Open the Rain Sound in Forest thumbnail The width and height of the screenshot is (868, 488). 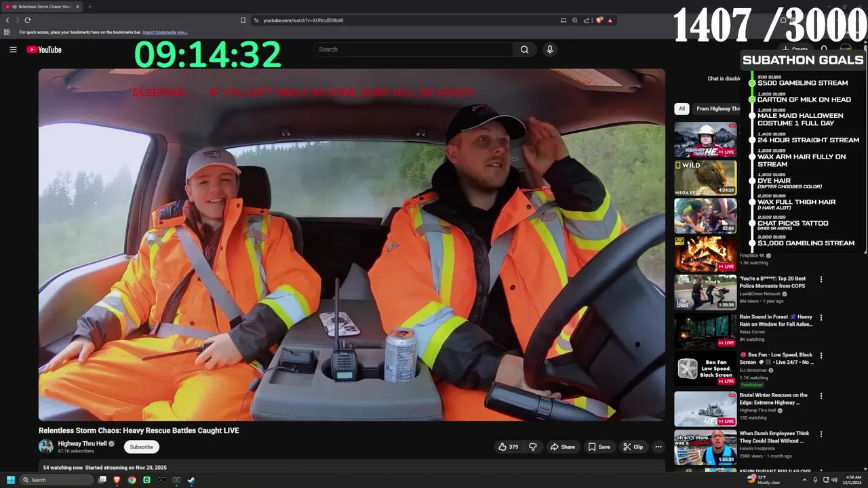click(705, 330)
